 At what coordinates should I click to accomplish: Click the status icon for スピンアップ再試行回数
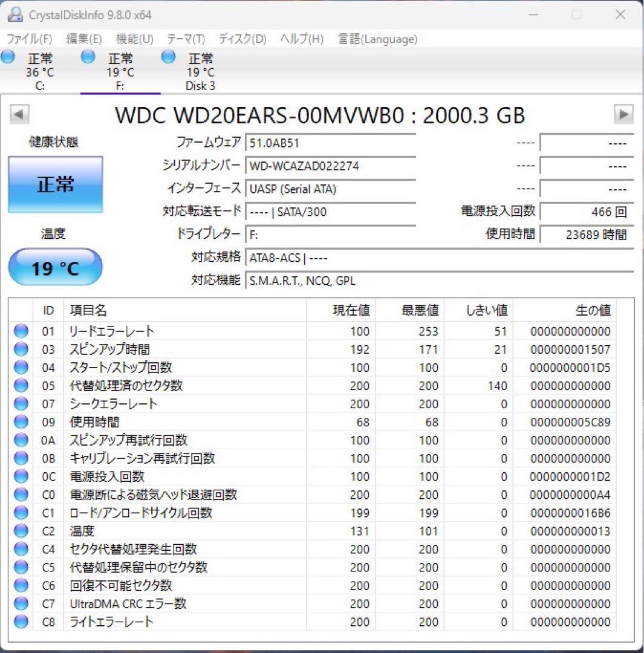[x=21, y=440]
